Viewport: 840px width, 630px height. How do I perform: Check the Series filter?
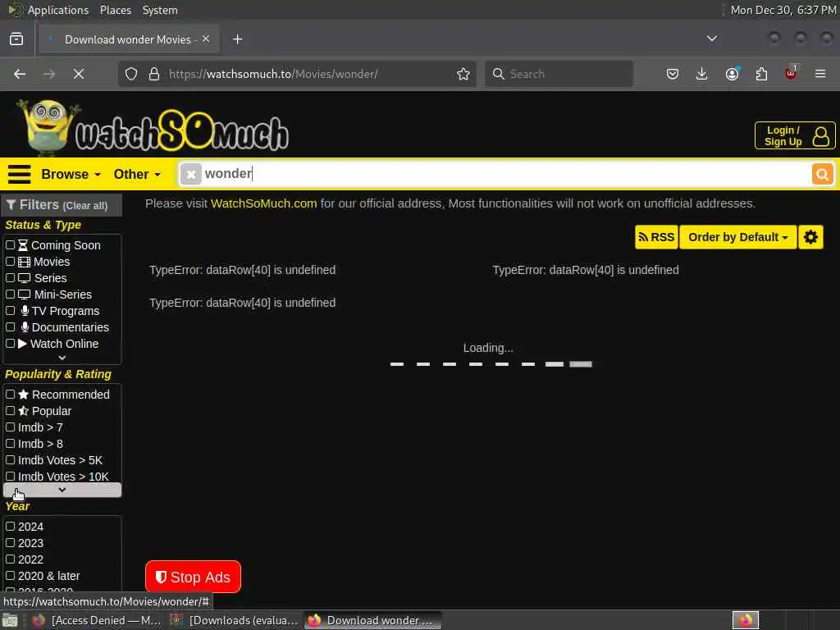(x=10, y=278)
